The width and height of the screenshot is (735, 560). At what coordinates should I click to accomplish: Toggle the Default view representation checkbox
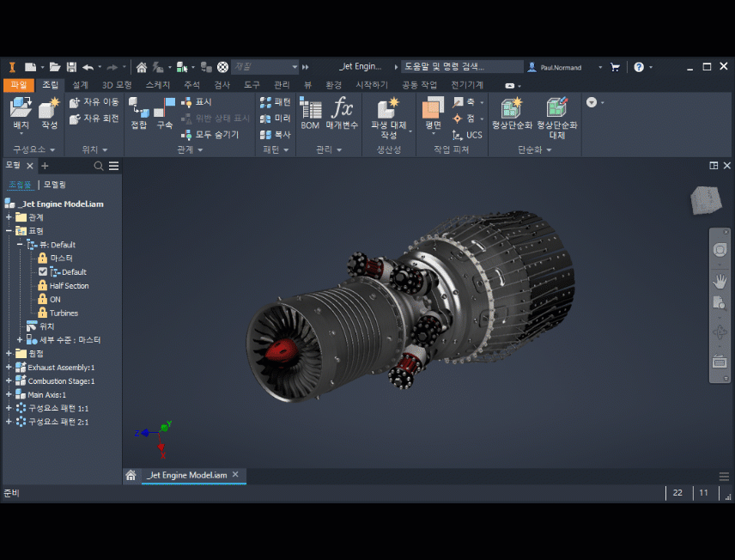tap(43, 272)
